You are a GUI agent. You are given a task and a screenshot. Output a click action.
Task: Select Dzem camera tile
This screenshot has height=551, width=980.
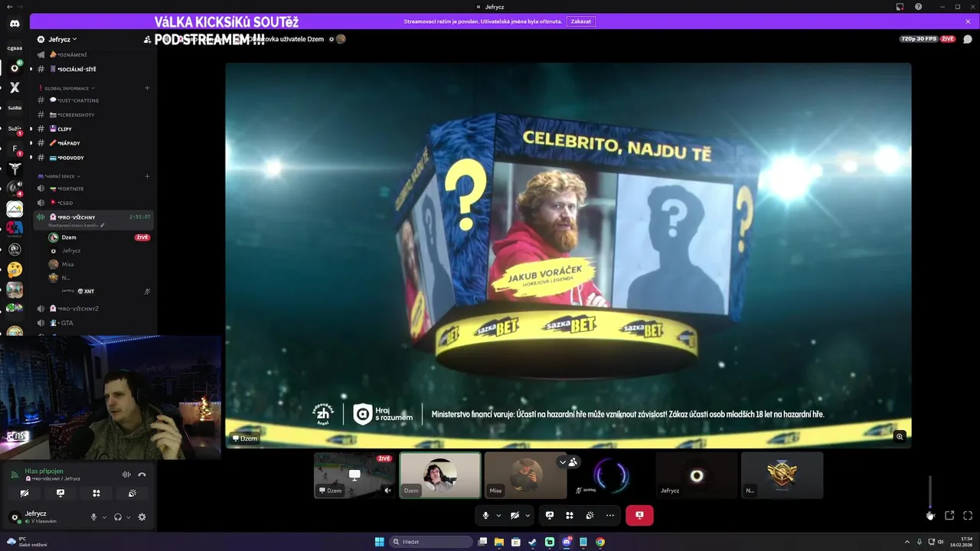[440, 475]
